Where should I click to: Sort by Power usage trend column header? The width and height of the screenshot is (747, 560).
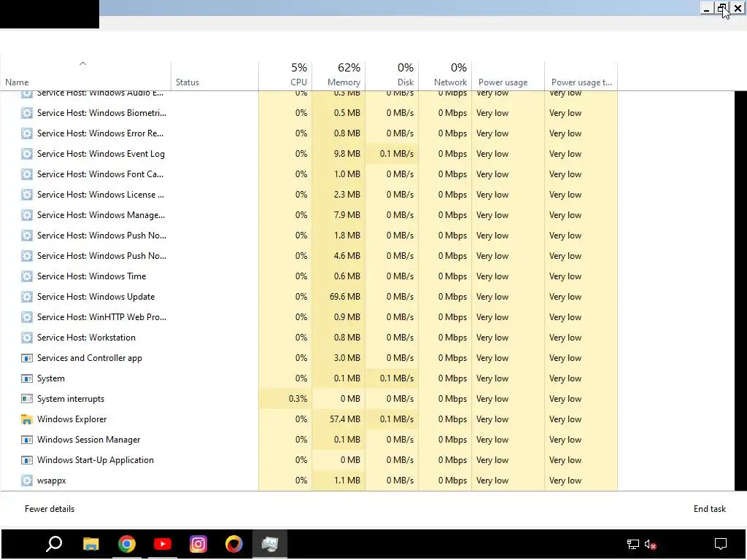[x=581, y=76]
